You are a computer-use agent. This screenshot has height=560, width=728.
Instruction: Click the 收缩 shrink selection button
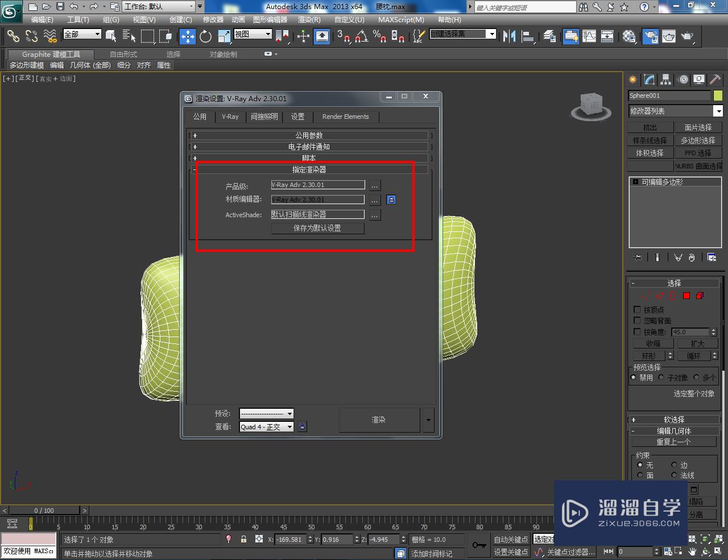tap(653, 343)
